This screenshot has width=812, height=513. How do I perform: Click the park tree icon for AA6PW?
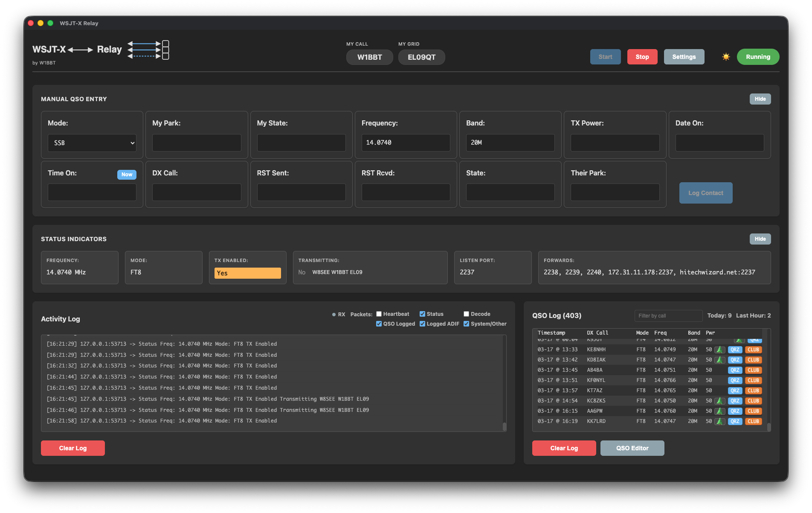[720, 411]
